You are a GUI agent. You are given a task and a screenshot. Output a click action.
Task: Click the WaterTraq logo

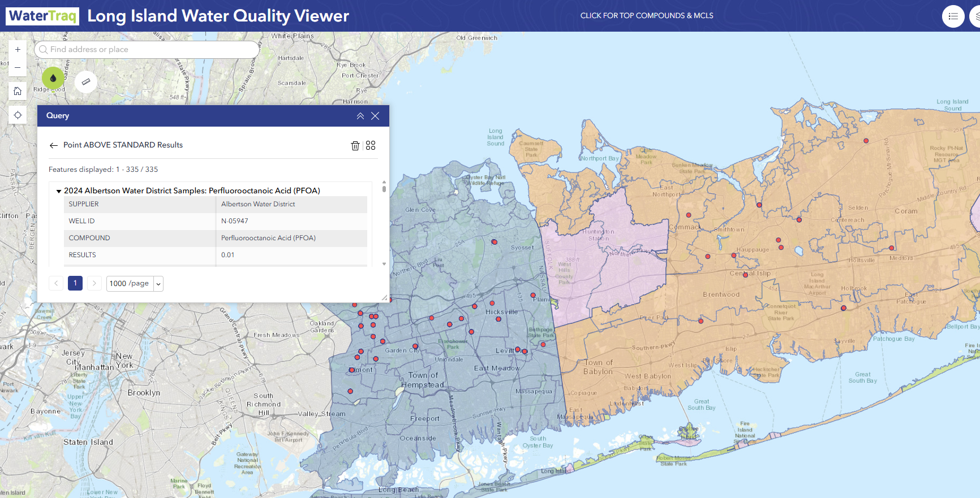pos(42,16)
